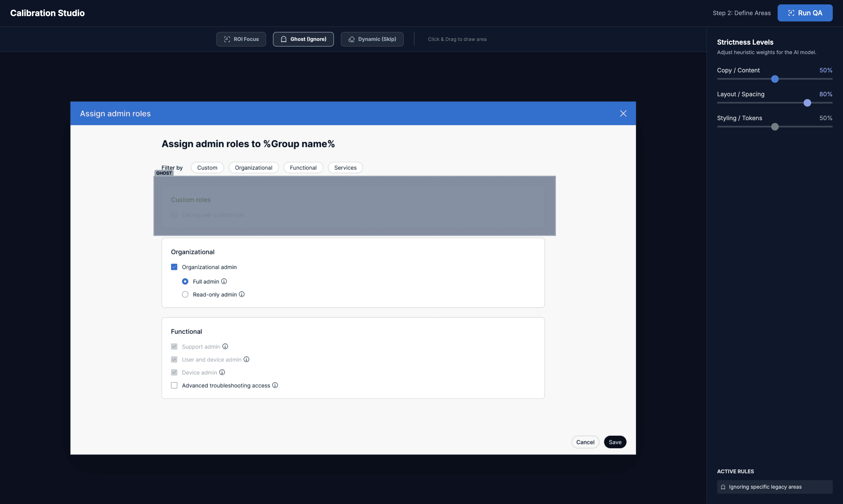Select the Full admin radio option
The image size is (843, 504).
point(185,281)
